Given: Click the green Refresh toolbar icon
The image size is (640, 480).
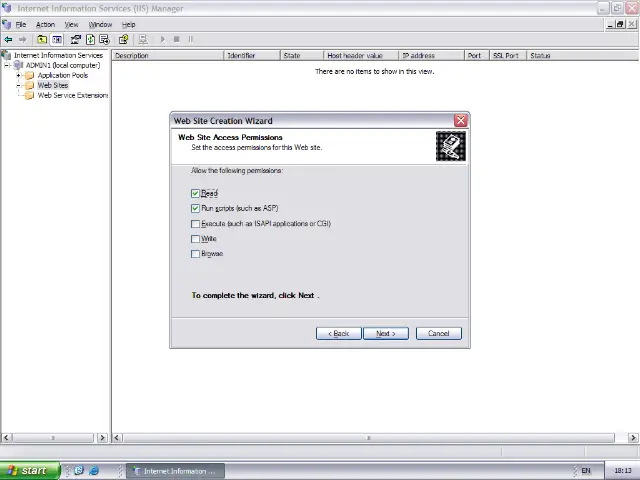Looking at the screenshot, I should click(90, 40).
